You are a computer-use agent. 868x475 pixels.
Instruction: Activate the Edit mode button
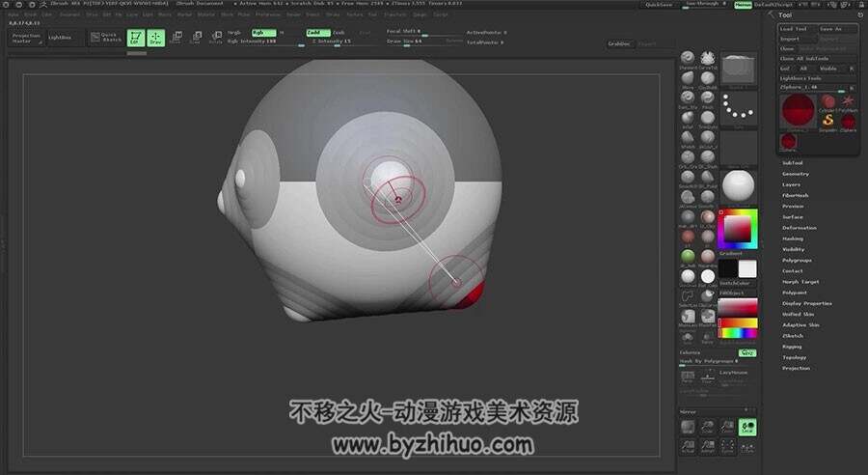[136, 38]
